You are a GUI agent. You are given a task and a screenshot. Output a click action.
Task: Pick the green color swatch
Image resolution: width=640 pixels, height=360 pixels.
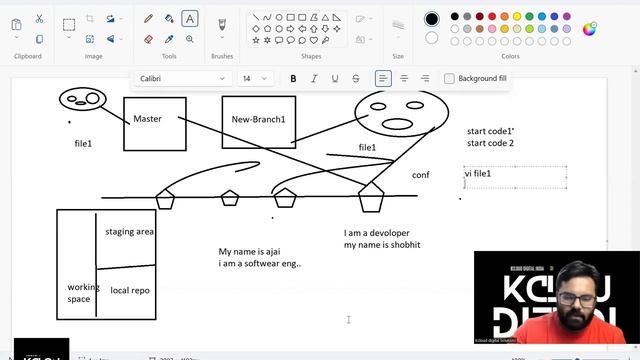[x=529, y=16]
